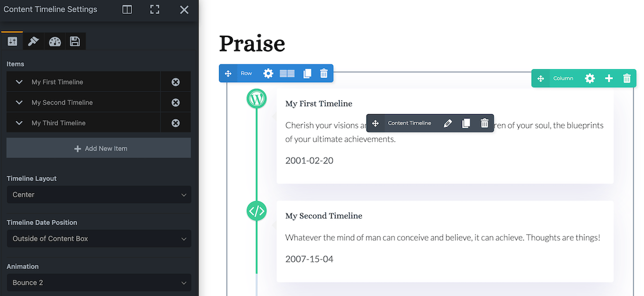Image resolution: width=644 pixels, height=296 pixels.
Task: Switch to the advanced gauge tab
Action: (55, 41)
